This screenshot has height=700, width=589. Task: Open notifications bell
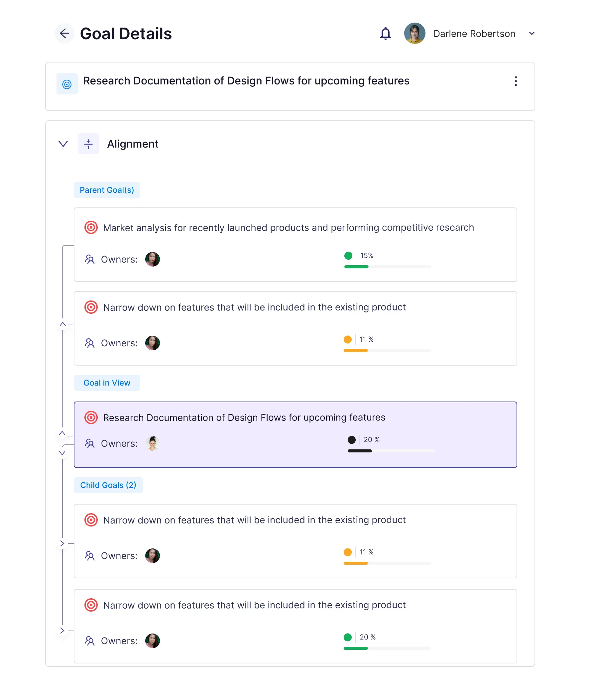pos(386,33)
